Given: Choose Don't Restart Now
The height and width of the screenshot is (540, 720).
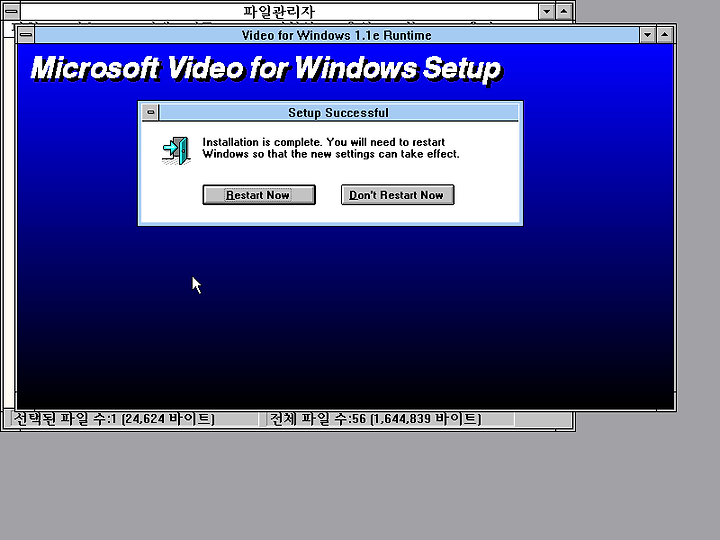Looking at the screenshot, I should tap(398, 195).
